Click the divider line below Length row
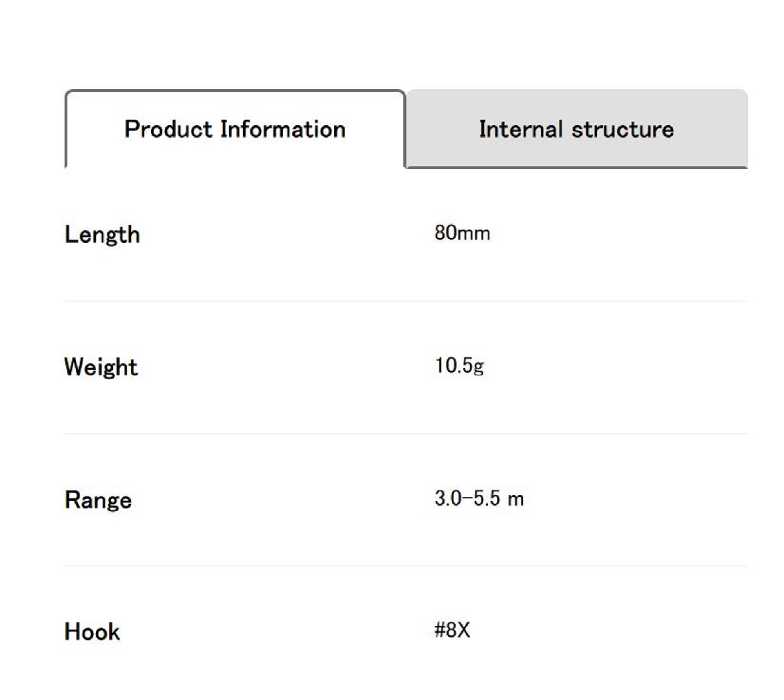 (x=406, y=301)
